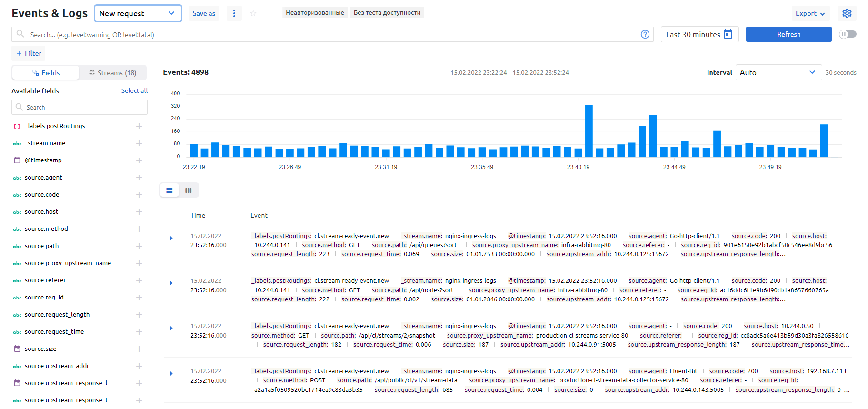
Task: Toggle the auto-refresh pause switch
Action: (x=847, y=34)
